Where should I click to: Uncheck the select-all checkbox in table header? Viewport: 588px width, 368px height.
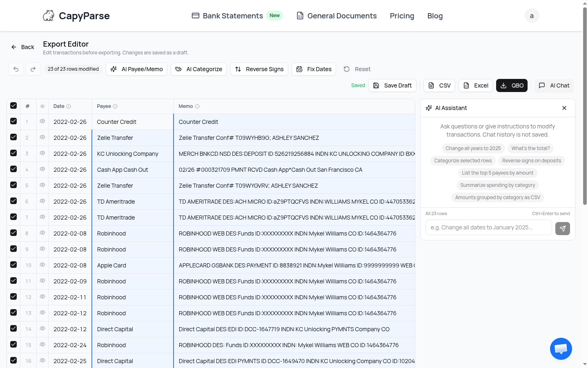coord(13,105)
